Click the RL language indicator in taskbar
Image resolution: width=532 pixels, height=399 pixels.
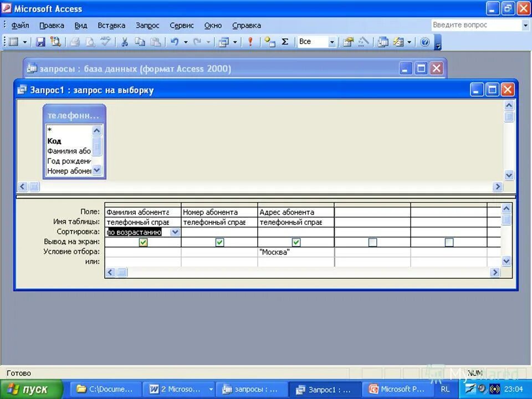[445, 389]
